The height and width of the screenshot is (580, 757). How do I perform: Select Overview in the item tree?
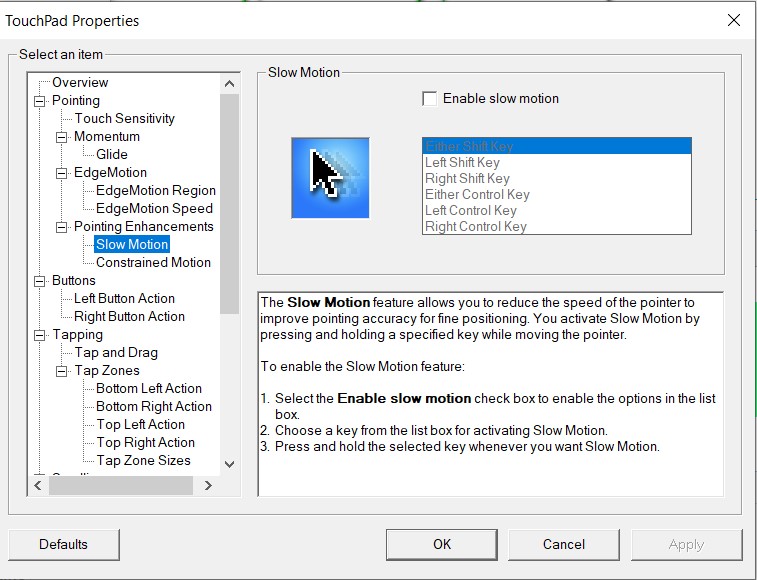80,83
